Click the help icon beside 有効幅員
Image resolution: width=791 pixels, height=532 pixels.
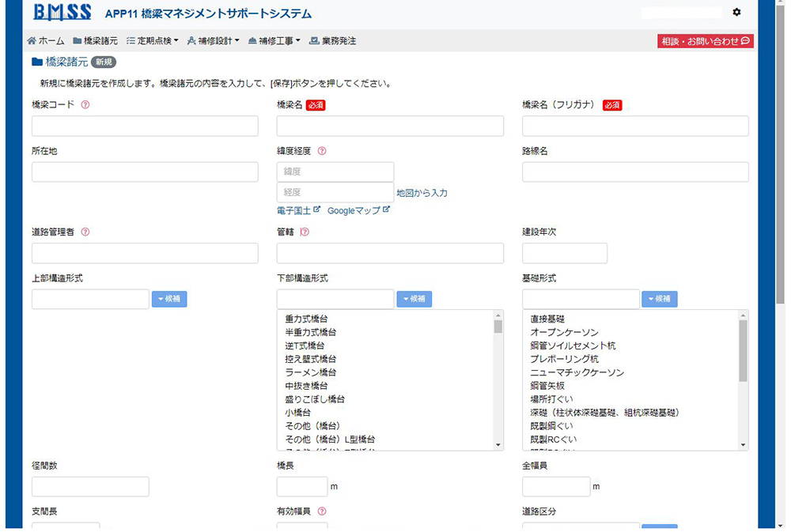pyautogui.click(x=322, y=512)
